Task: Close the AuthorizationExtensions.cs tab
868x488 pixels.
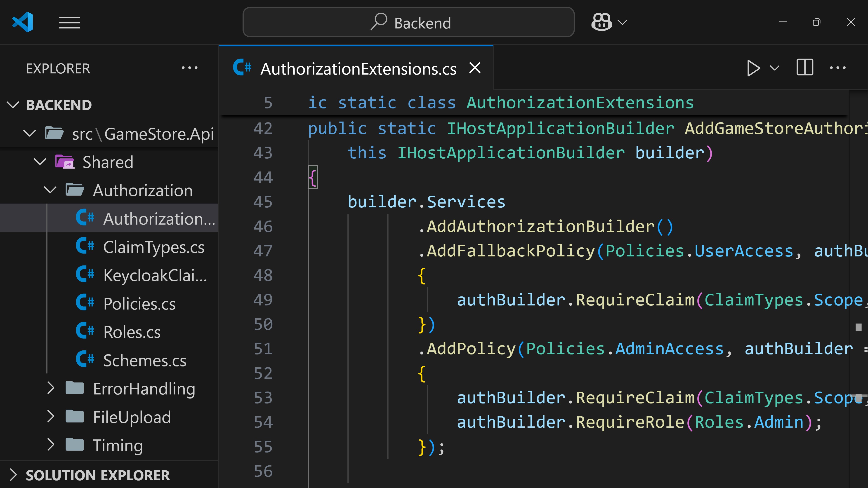Action: coord(475,68)
